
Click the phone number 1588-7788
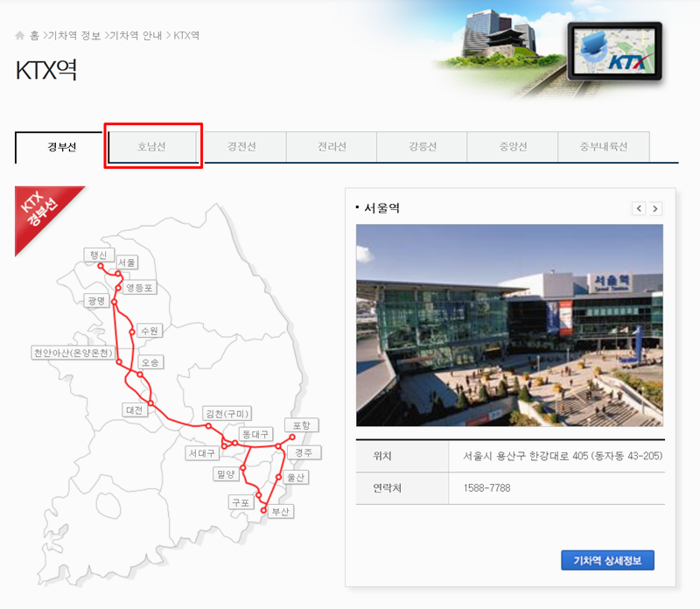point(486,488)
